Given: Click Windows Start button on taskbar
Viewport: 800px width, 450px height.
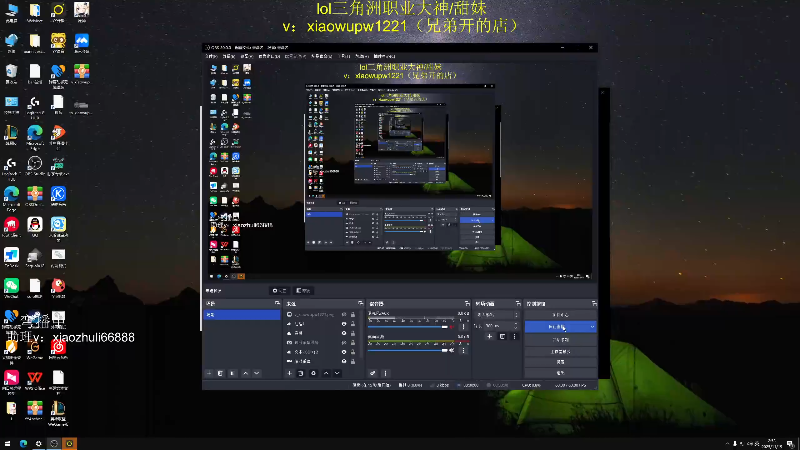Looking at the screenshot, I should 7,444.
